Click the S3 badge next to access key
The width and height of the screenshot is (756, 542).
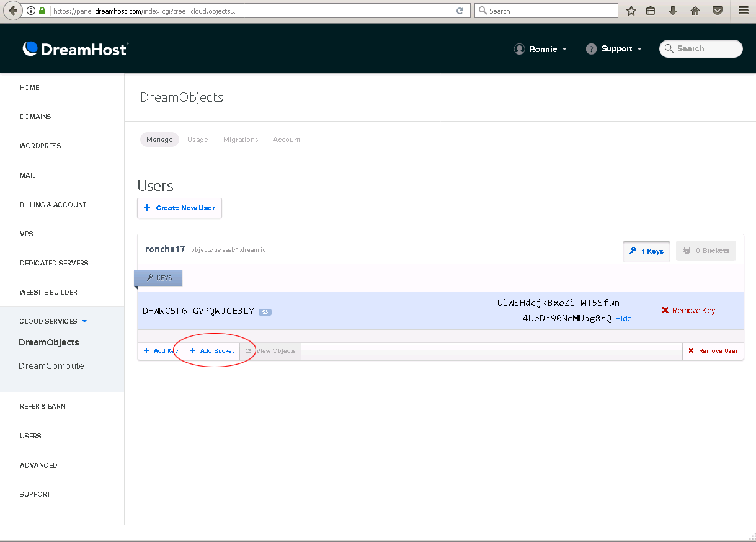(265, 311)
